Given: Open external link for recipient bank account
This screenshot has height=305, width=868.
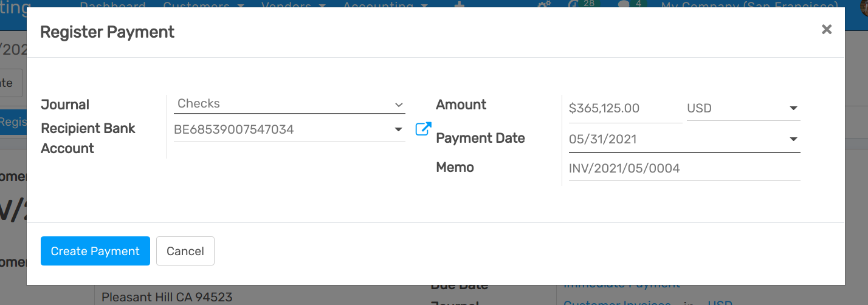Looking at the screenshot, I should pyautogui.click(x=423, y=129).
